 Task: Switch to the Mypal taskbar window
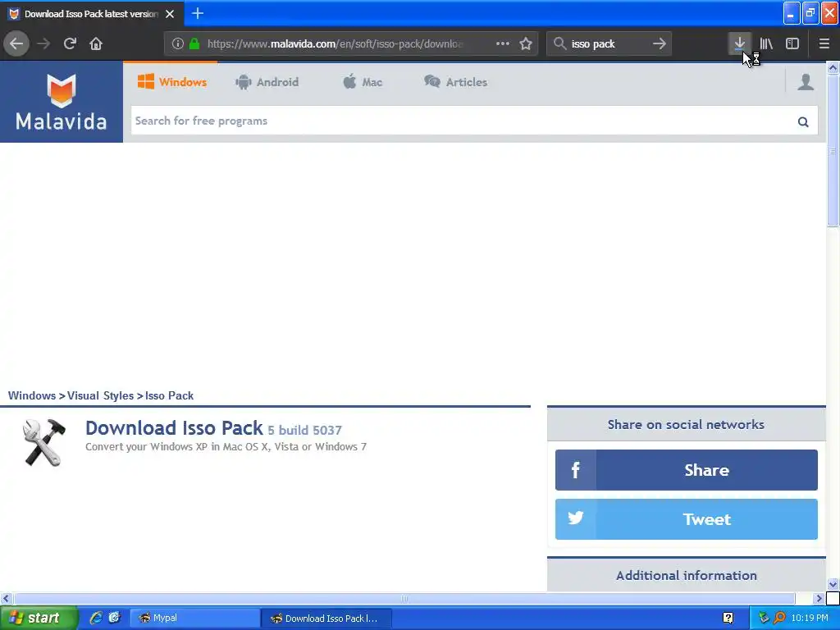point(195,619)
